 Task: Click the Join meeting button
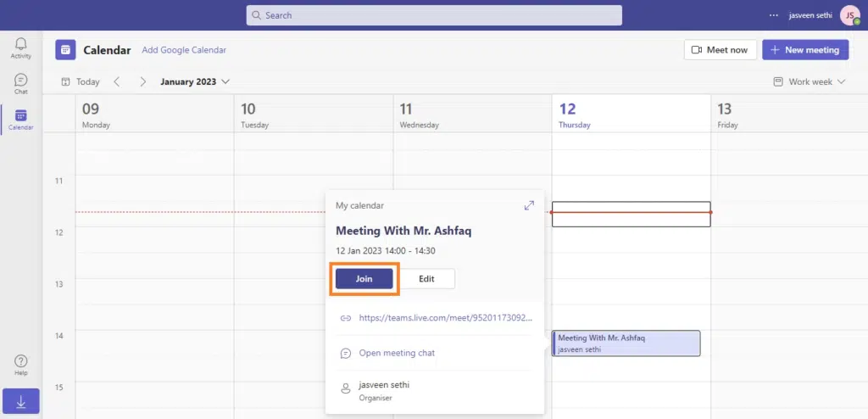coord(364,279)
